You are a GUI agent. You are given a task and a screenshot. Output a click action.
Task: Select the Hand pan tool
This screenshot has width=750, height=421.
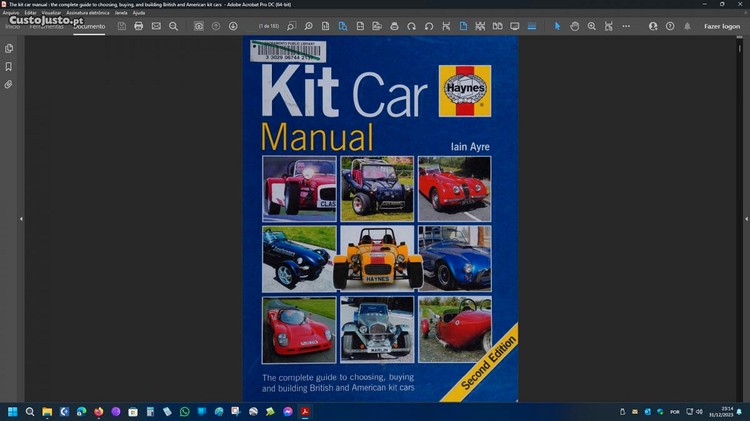point(575,26)
